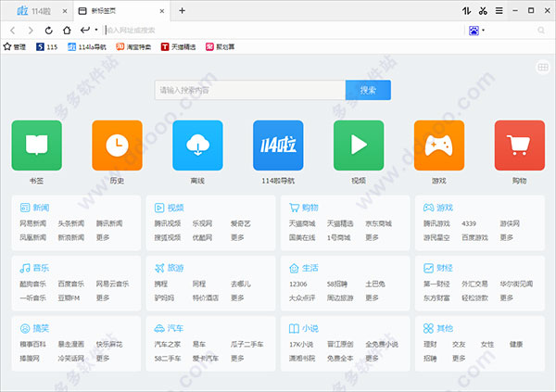
Task: Click the 其他 four-circles heading icon
Action: [428, 328]
